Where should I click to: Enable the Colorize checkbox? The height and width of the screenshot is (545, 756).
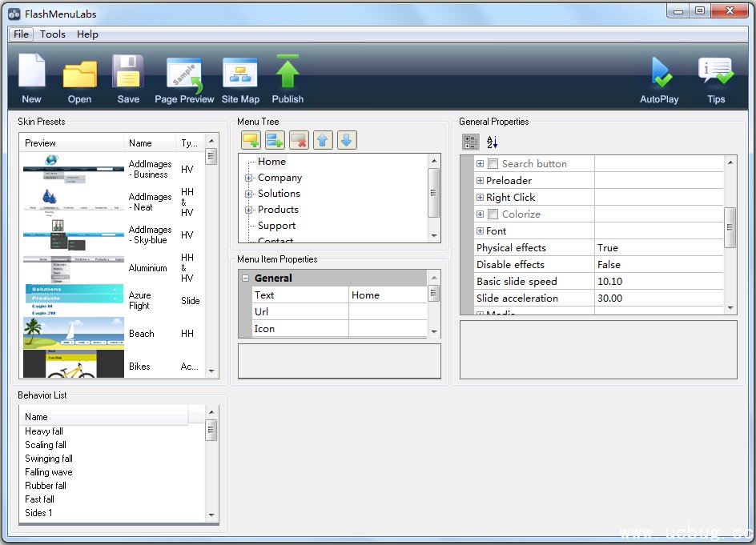[493, 214]
